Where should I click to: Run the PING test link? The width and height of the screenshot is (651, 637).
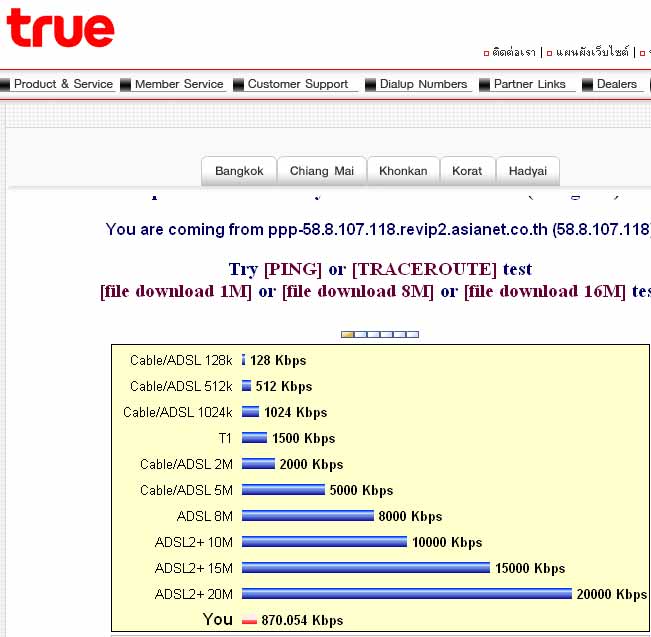pyautogui.click(x=293, y=269)
